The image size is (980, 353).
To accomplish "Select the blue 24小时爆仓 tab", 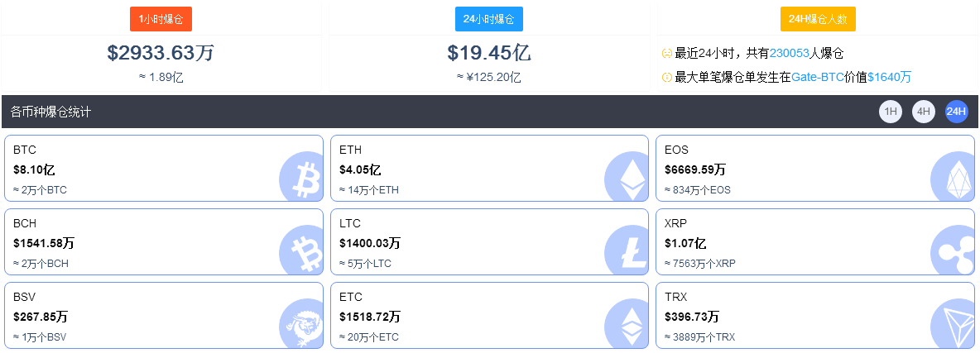I will pos(488,19).
